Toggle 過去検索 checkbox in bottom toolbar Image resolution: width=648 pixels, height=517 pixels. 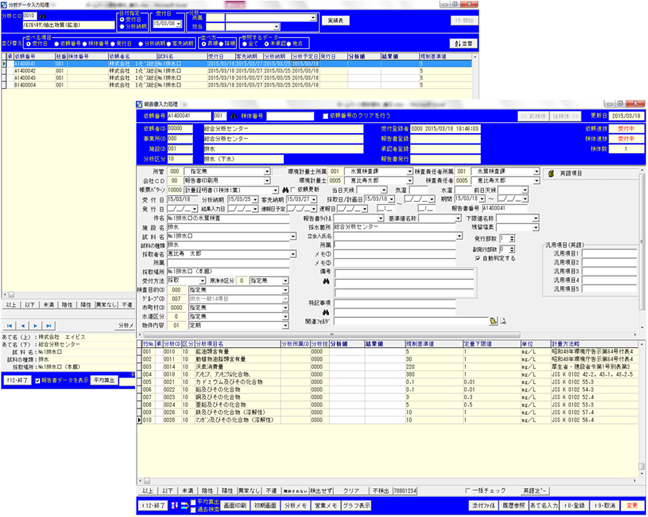pos(193,510)
